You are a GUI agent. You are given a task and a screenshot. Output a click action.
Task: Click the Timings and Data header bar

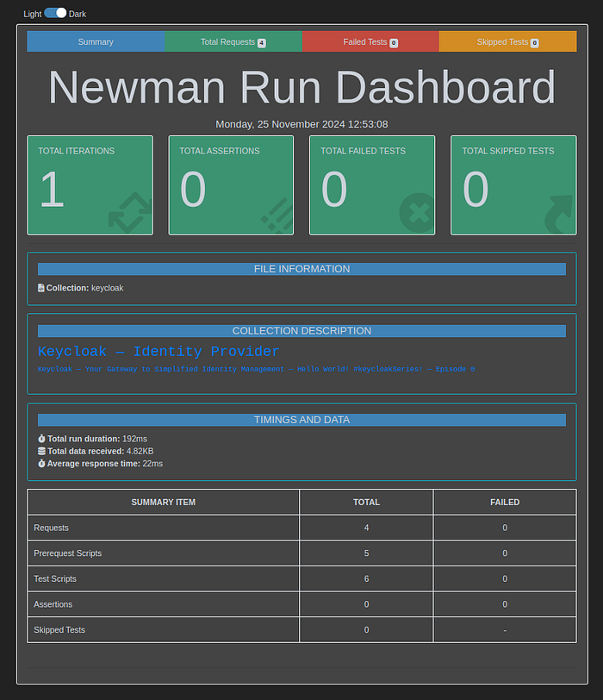pyautogui.click(x=302, y=420)
